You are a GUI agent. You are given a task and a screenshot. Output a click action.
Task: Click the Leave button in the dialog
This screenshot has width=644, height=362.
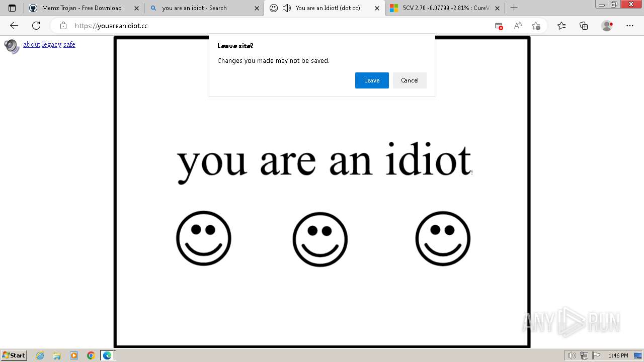[372, 80]
